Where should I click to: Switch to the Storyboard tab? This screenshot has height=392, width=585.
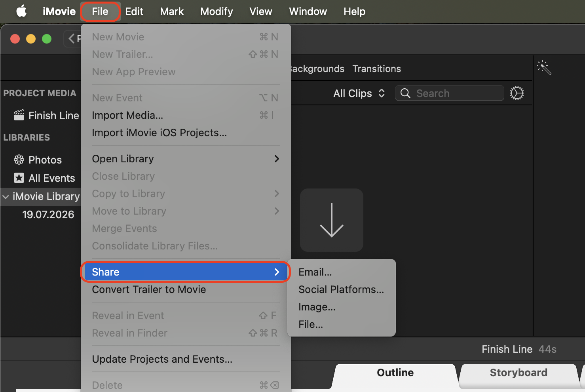click(x=519, y=373)
